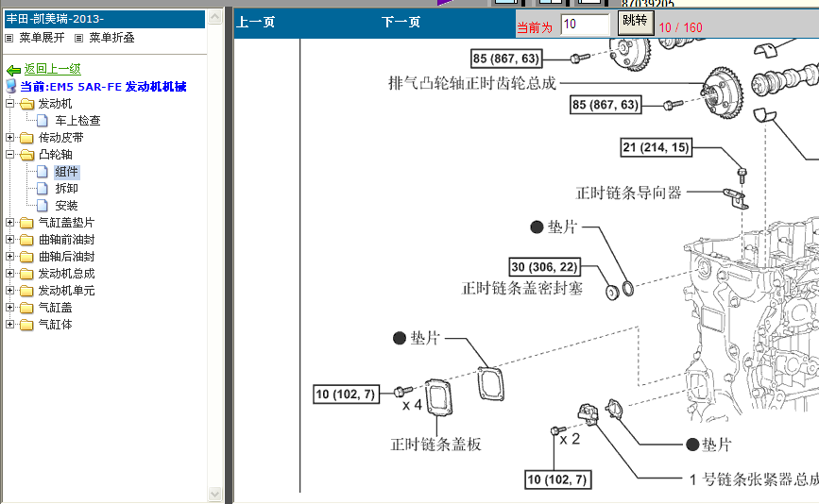Image resolution: width=819 pixels, height=504 pixels.
Task: Click the 组件 document icon
Action: point(43,172)
